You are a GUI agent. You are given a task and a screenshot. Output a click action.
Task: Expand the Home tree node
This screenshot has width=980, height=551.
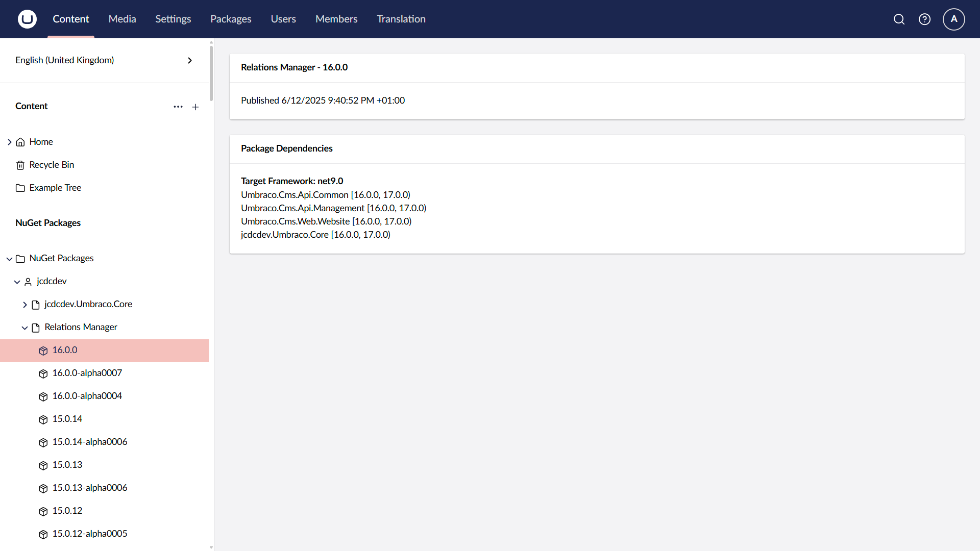pyautogui.click(x=9, y=142)
